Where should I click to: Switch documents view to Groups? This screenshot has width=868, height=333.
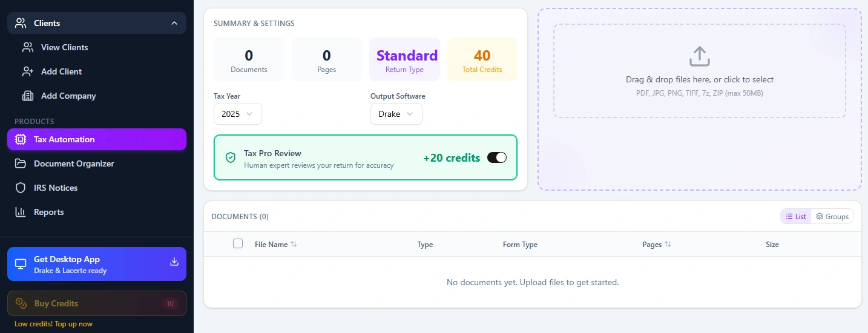tap(832, 217)
